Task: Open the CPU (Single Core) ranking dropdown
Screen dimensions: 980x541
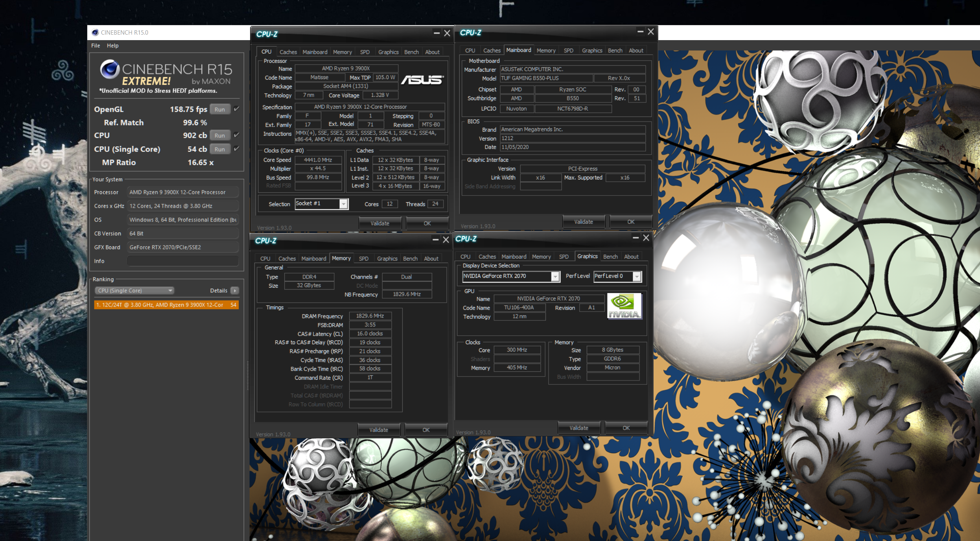Action: (x=134, y=290)
